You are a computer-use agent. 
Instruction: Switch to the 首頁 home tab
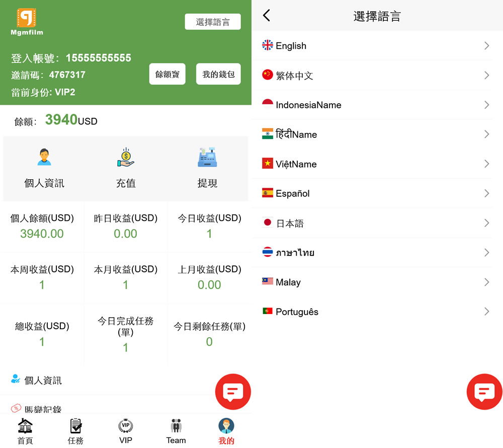[x=25, y=431]
